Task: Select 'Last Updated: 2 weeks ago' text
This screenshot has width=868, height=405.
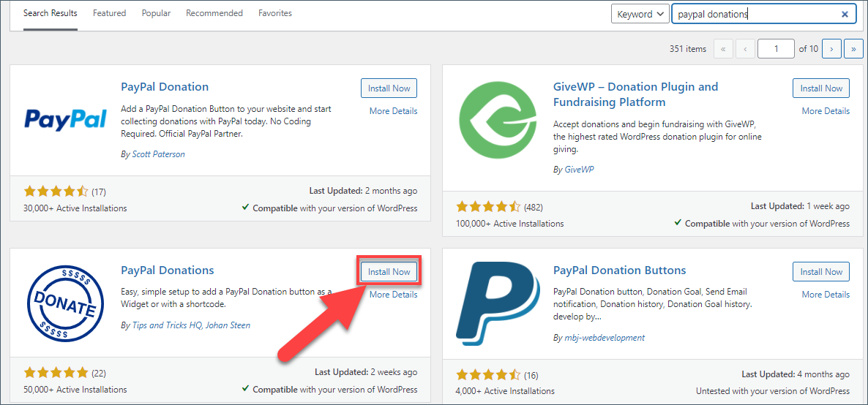Action: [x=366, y=372]
